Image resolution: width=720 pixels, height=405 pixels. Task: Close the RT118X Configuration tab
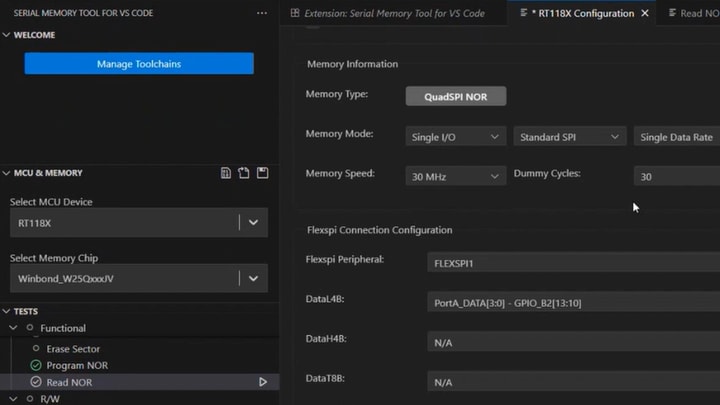point(645,13)
